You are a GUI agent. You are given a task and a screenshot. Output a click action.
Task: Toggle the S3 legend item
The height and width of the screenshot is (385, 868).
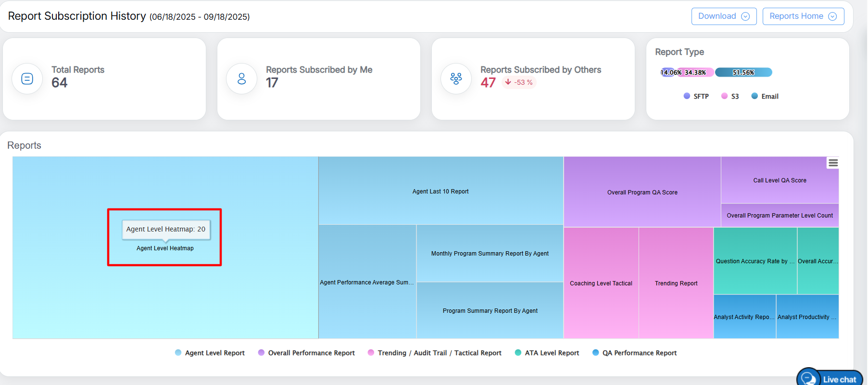tap(730, 96)
